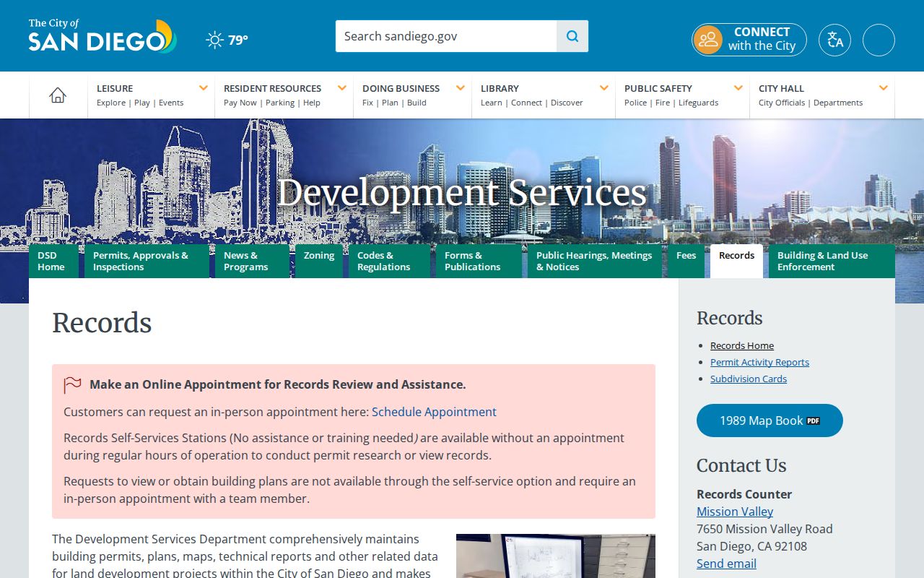This screenshot has width=924, height=578.
Task: Click the Leisure menu label
Action: tap(115, 88)
